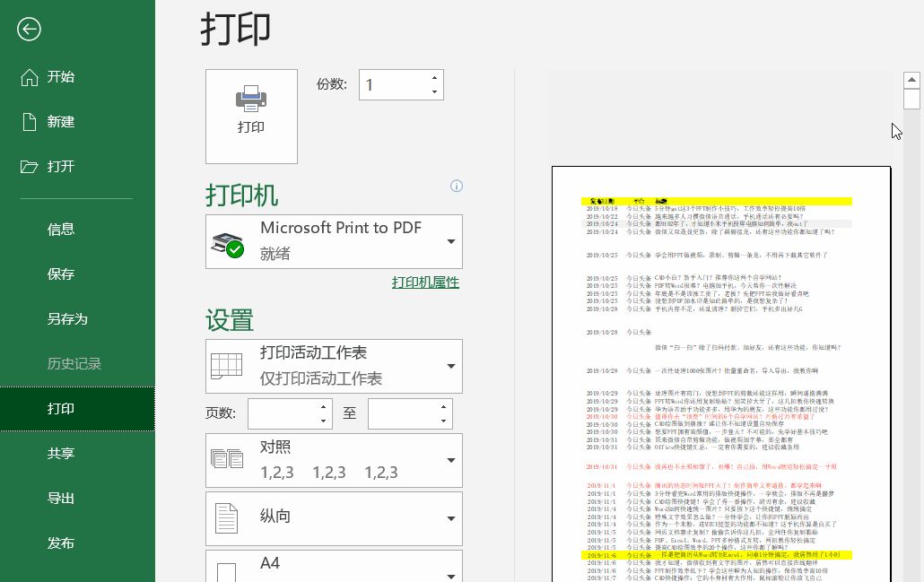The image size is (924, 582).
Task: Open the 开始 home page
Action: [60, 77]
